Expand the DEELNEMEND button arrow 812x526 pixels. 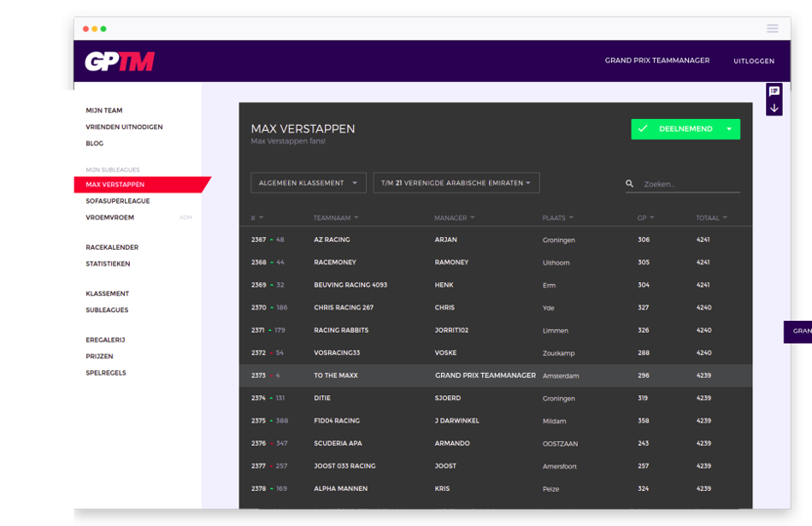[729, 129]
